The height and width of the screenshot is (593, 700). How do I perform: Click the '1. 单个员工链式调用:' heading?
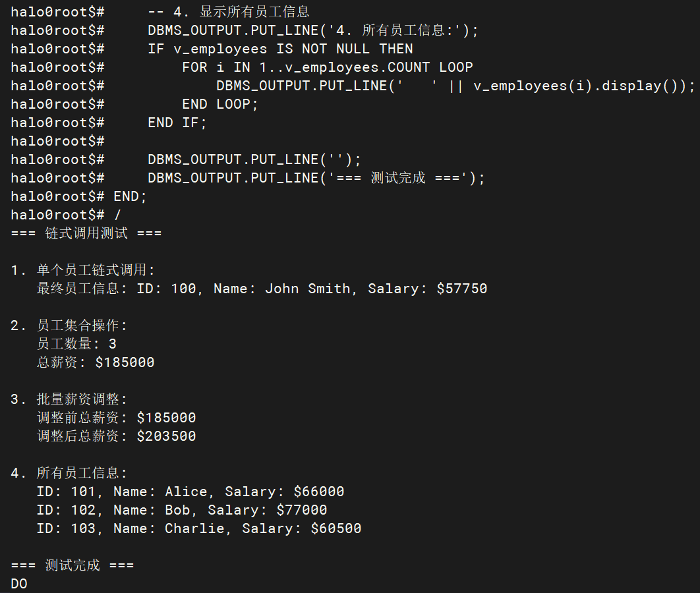pyautogui.click(x=82, y=269)
